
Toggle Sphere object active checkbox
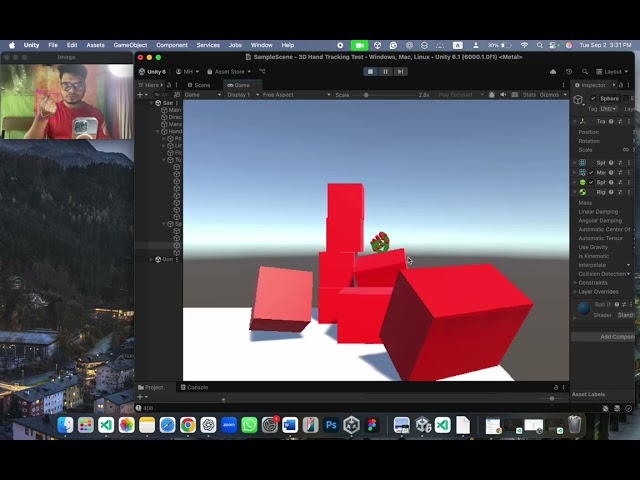point(593,98)
